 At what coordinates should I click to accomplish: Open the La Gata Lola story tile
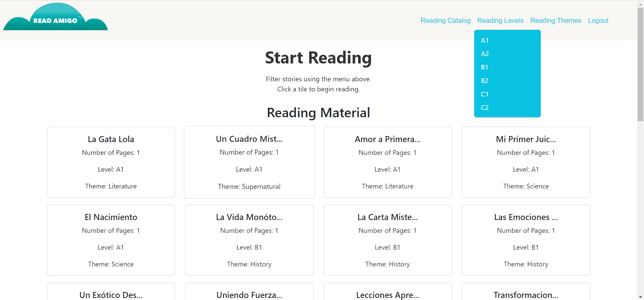pyautogui.click(x=111, y=162)
